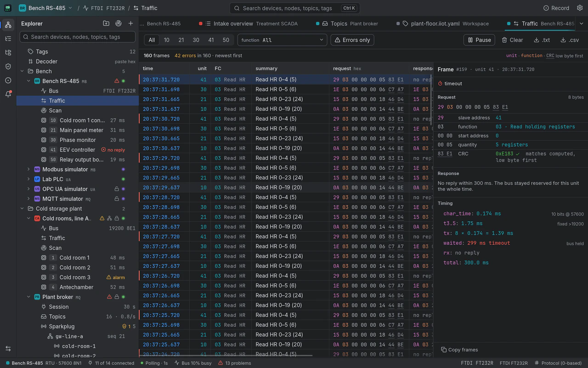Open the list view icon in the activity bar

tap(8, 39)
